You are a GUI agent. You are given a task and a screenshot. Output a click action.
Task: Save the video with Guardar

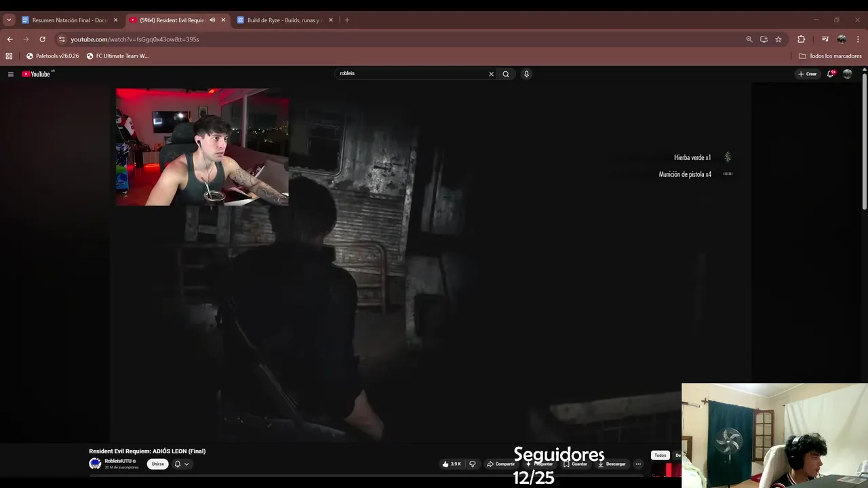575,464
